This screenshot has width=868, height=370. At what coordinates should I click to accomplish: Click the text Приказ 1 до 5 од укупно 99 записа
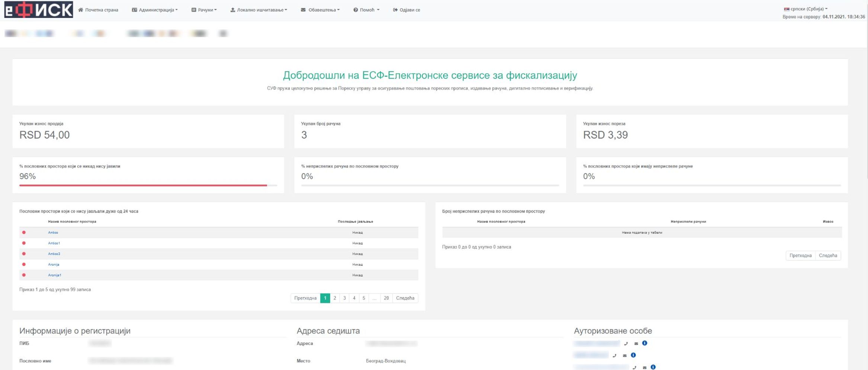(55, 290)
